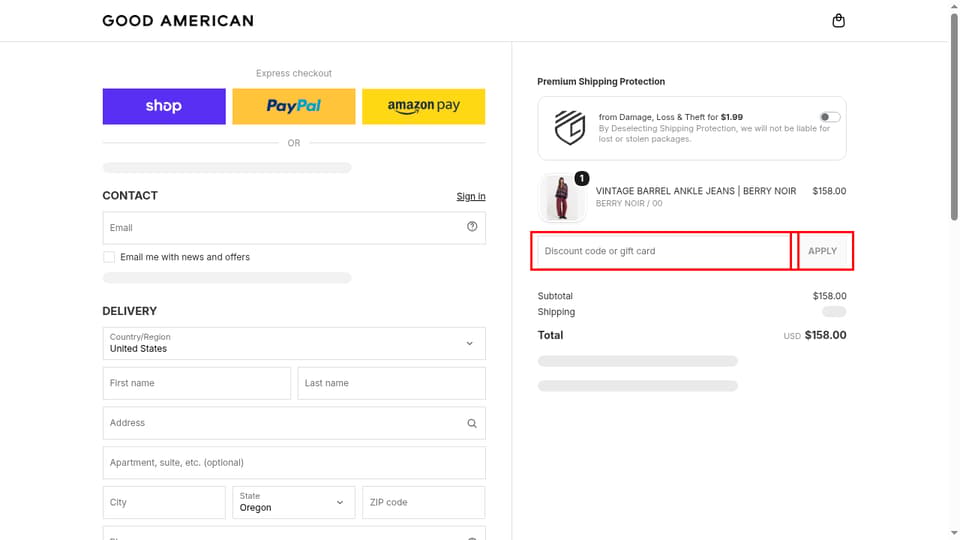Screen dimensions: 960x540
Task: Focus the Last name field
Action: coord(392,383)
